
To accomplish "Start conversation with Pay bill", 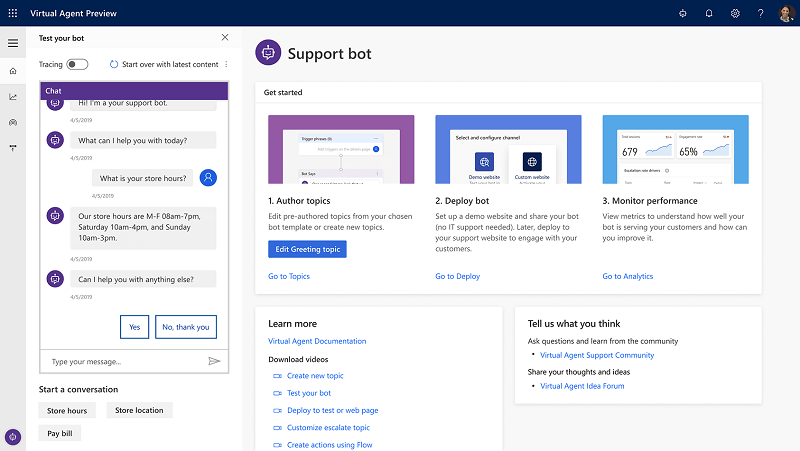I will [60, 433].
